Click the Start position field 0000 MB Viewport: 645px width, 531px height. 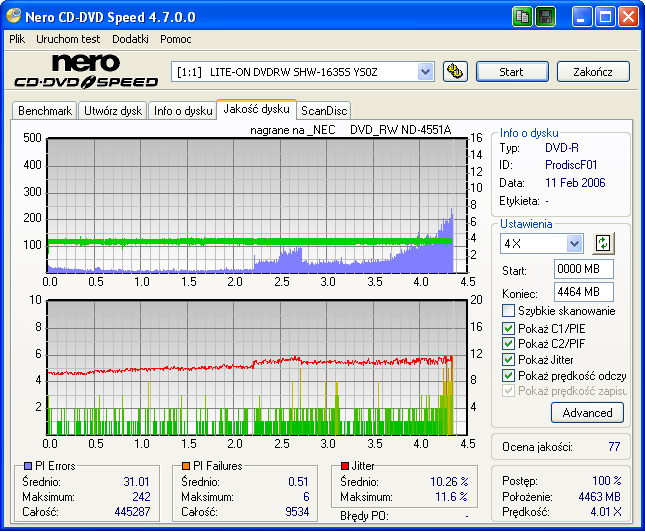tap(583, 269)
